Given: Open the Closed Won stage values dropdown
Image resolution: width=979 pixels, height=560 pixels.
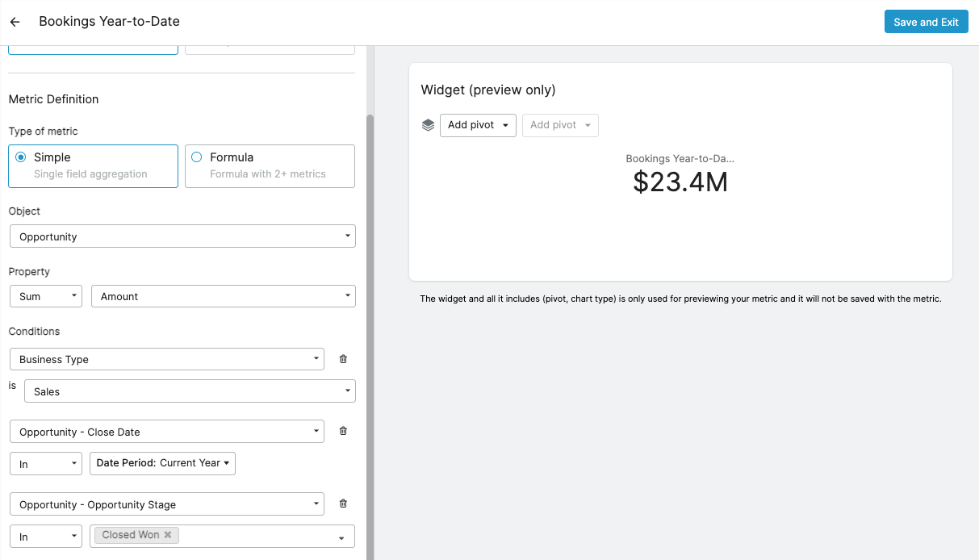Looking at the screenshot, I should [341, 537].
